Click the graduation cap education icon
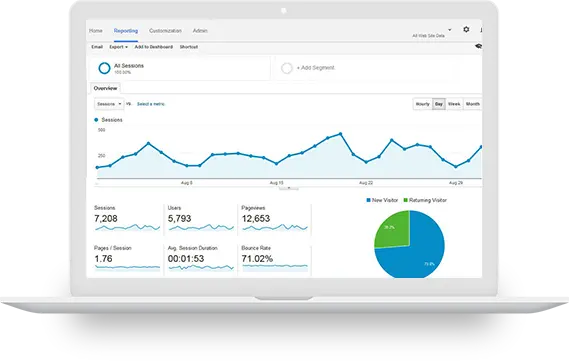This screenshot has width=569, height=361. (x=478, y=46)
